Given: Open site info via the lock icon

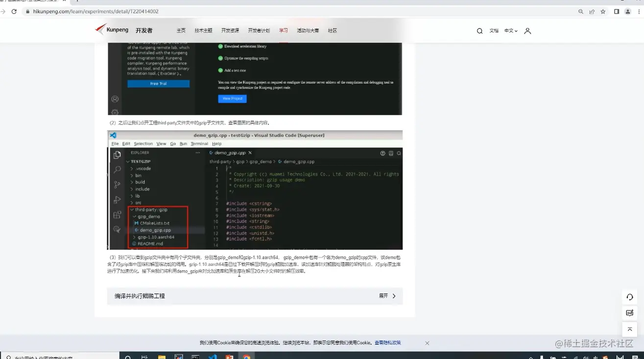Looking at the screenshot, I should click(x=27, y=11).
